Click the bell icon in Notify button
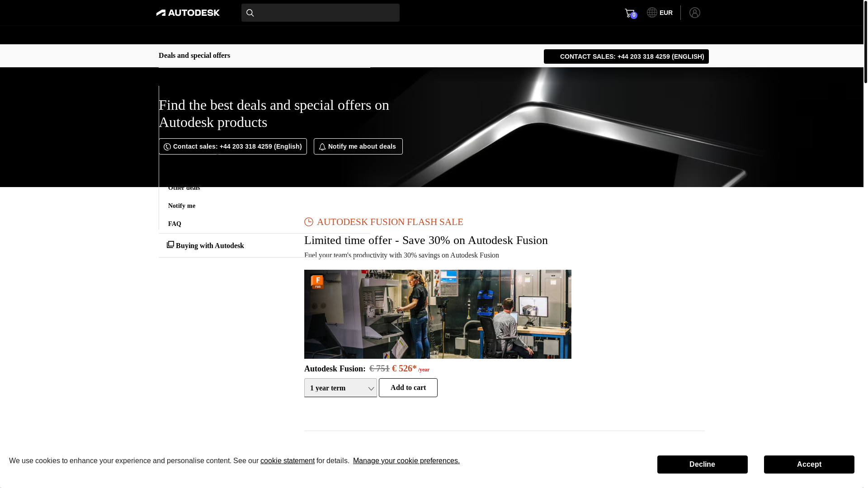The image size is (868, 488). pos(322,147)
